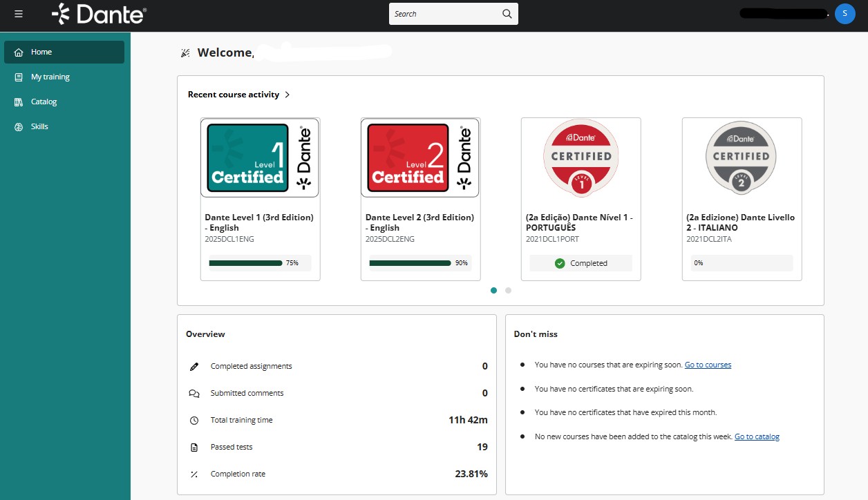This screenshot has width=868, height=500.
Task: Click the pencil icon for Completed assignments
Action: pyautogui.click(x=194, y=366)
